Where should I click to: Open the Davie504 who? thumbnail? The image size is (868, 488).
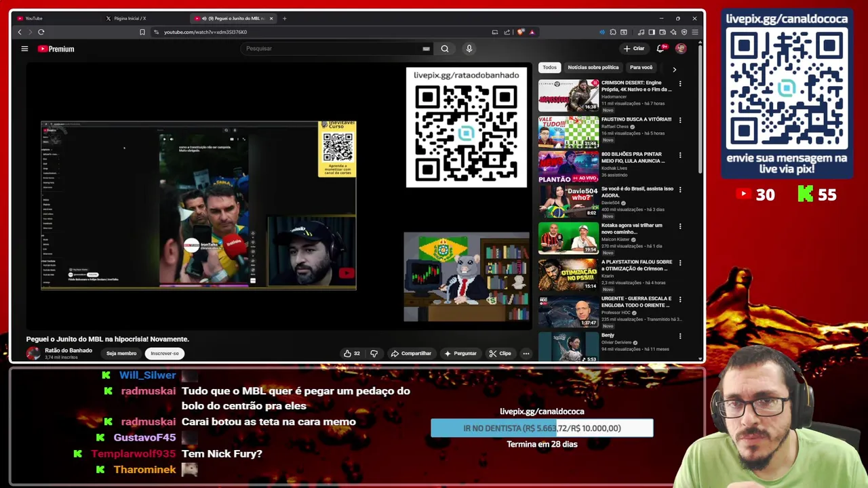click(x=568, y=201)
